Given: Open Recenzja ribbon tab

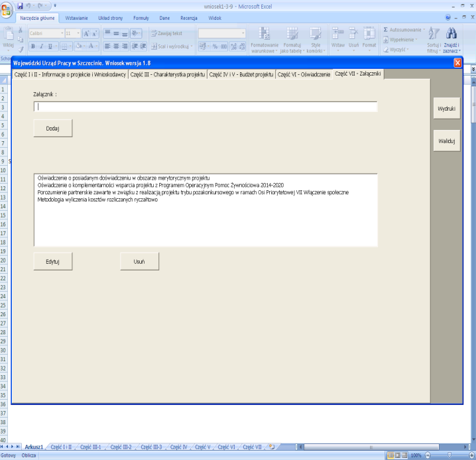Looking at the screenshot, I should [189, 18].
